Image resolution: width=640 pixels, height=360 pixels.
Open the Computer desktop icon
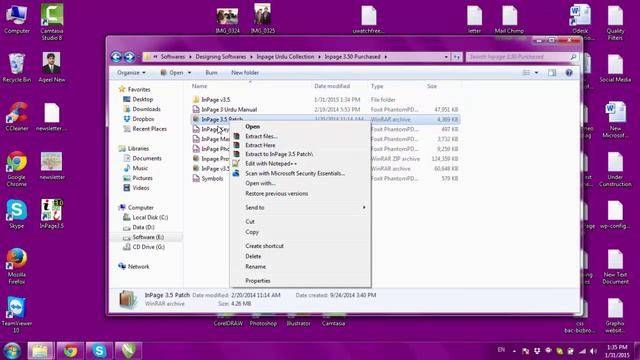(17, 18)
